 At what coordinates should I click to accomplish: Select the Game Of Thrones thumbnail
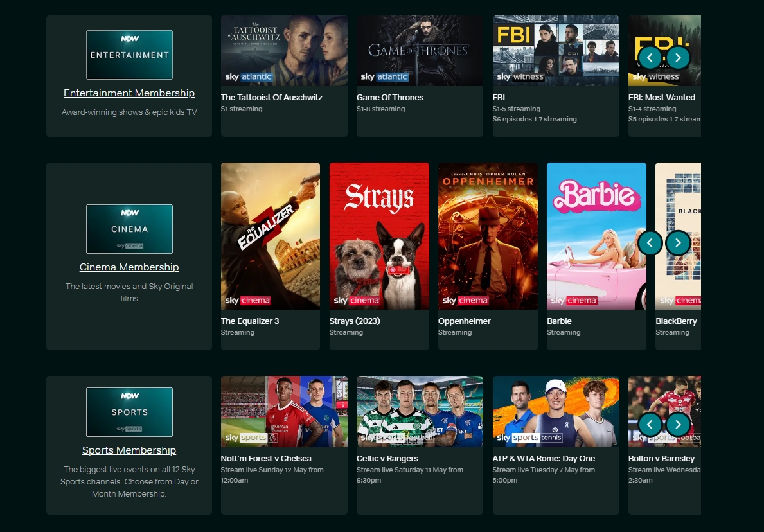pyautogui.click(x=420, y=51)
